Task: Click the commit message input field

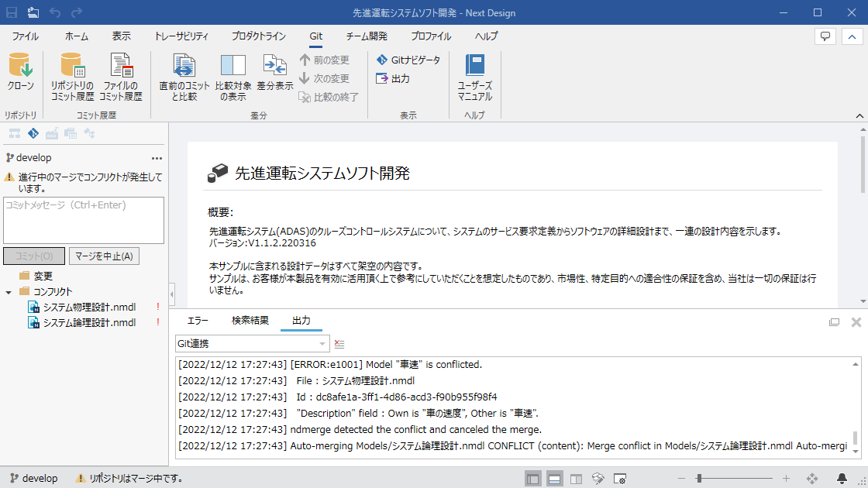Action: 84,220
